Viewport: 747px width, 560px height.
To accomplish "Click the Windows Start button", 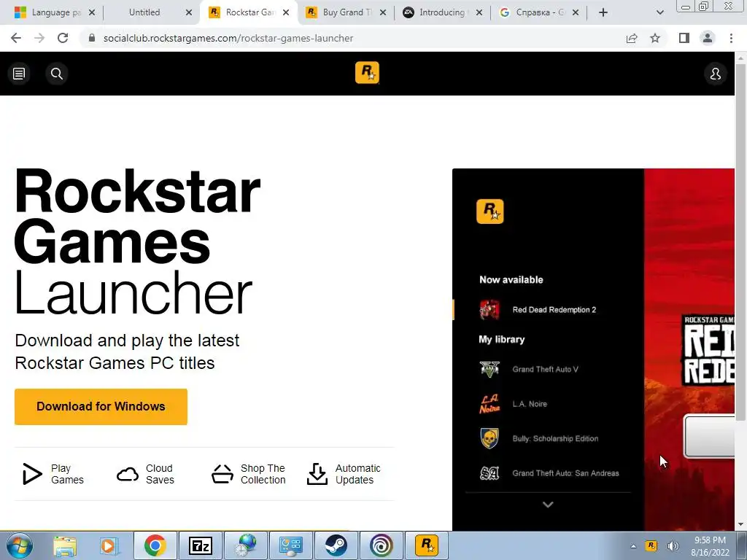I will pyautogui.click(x=20, y=545).
